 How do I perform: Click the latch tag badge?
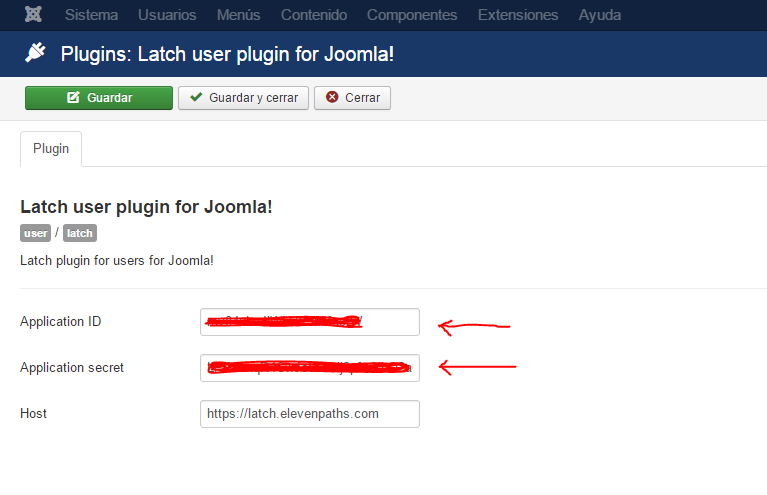[x=80, y=233]
